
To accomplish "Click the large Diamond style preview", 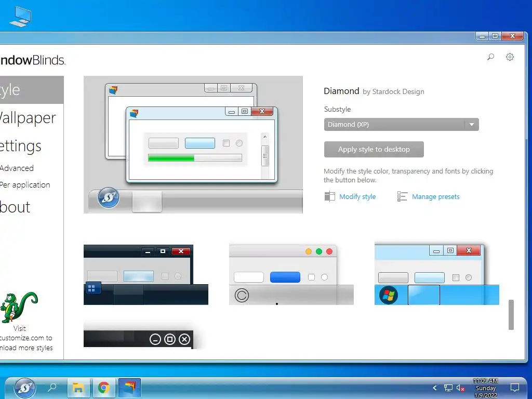I will pos(193,144).
